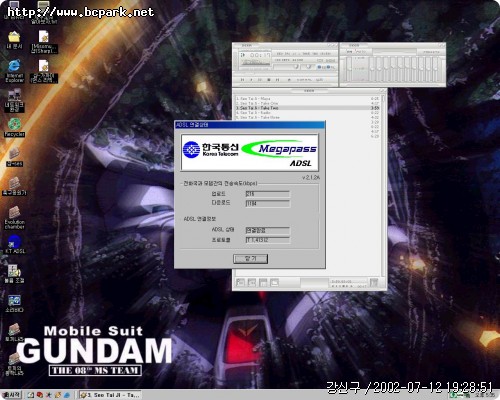Click previous track in the player
Viewport: 500px width, 400px height.
242,80
